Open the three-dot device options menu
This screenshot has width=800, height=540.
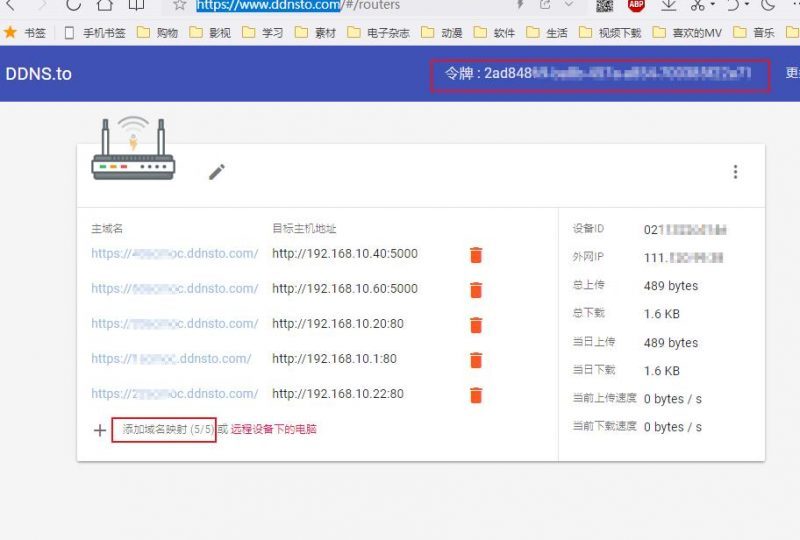click(735, 172)
